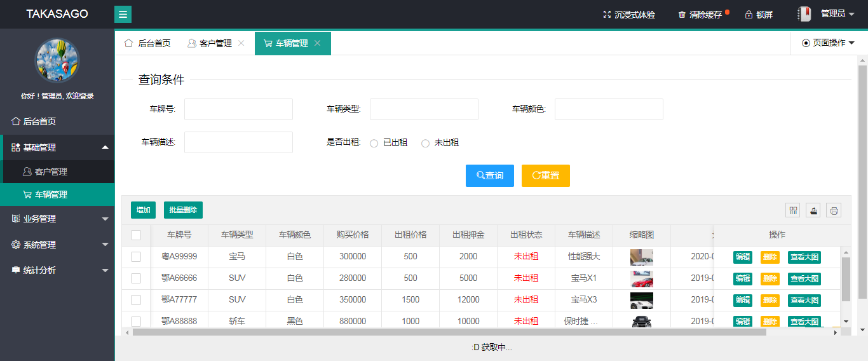Expand the 业务管理 sidebar menu
868x361 pixels.
click(57, 219)
